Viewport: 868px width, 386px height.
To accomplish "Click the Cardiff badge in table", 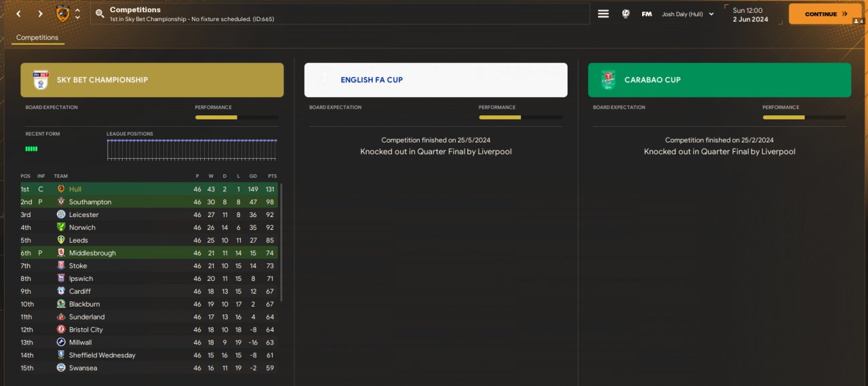I will click(61, 291).
